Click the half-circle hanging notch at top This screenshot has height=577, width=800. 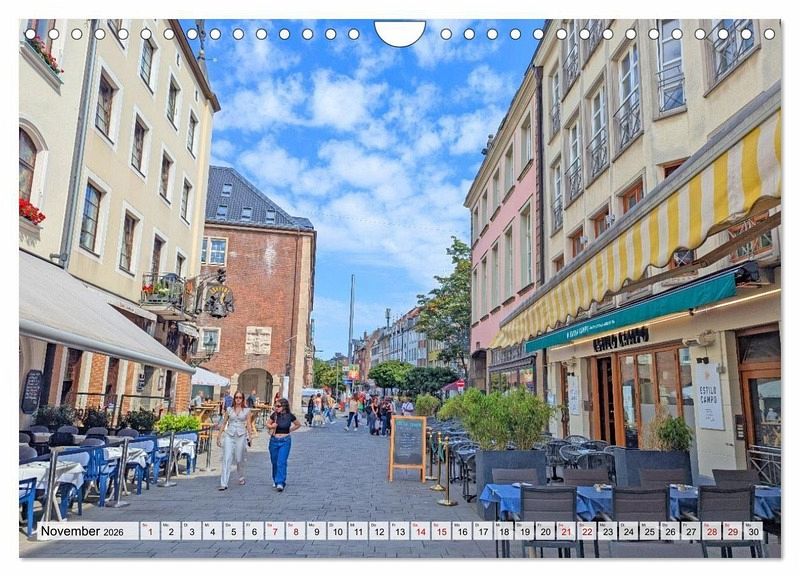tap(400, 32)
